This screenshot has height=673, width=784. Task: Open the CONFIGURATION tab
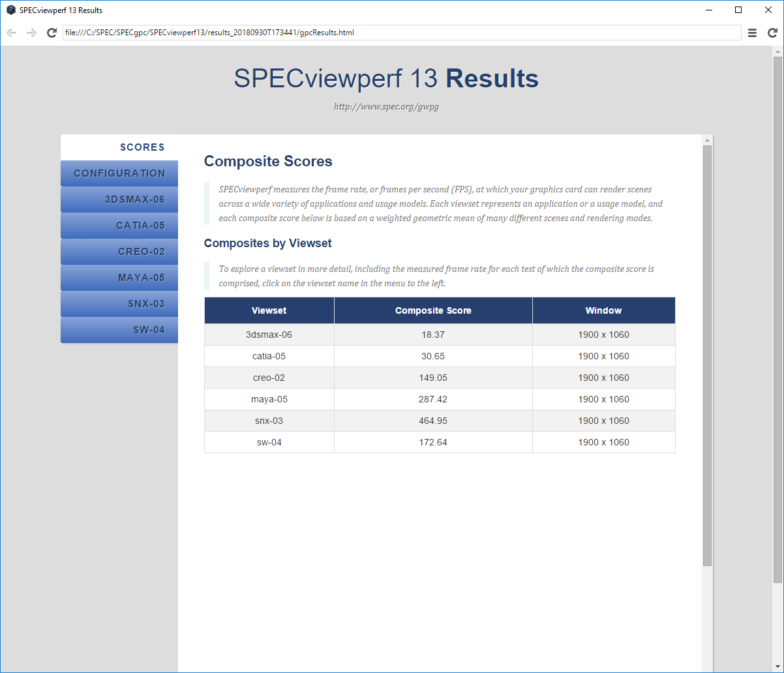pos(119,173)
